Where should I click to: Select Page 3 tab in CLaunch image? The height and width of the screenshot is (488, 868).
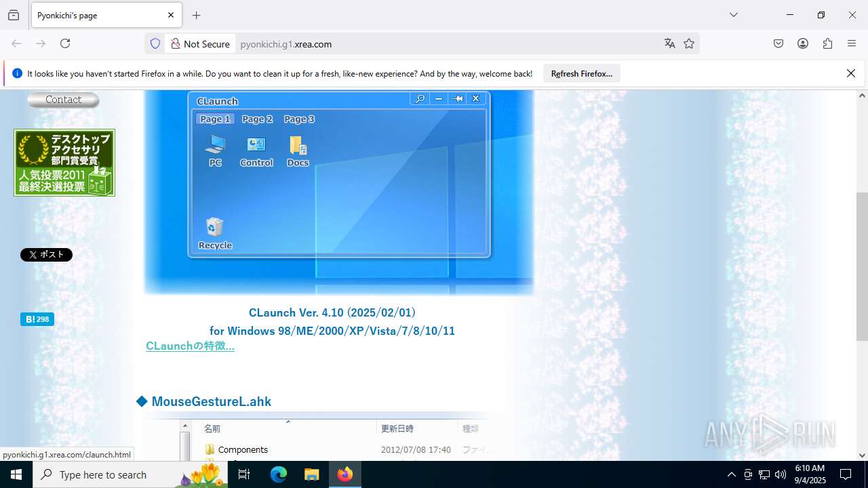tap(299, 119)
